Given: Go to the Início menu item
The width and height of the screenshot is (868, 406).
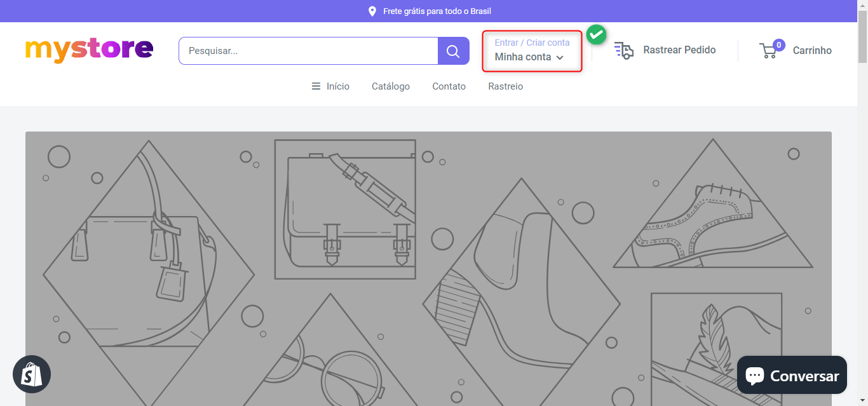Looking at the screenshot, I should pyautogui.click(x=338, y=86).
